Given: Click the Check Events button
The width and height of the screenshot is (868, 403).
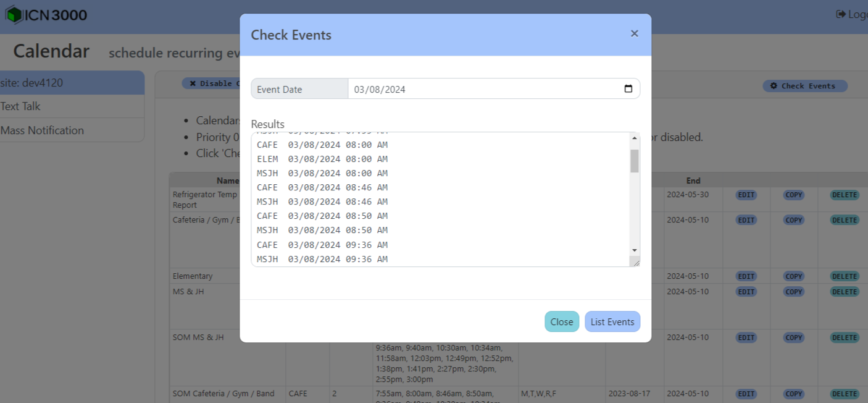Looking at the screenshot, I should point(804,86).
